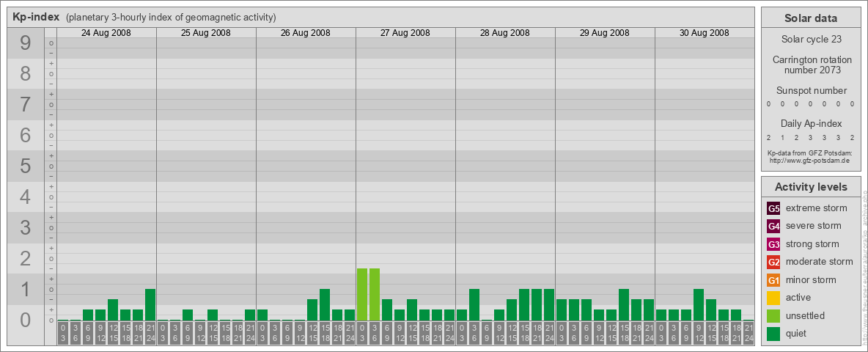Click the 26 Aug 2008 date header
Screen dimensions: 868x352
(x=306, y=33)
